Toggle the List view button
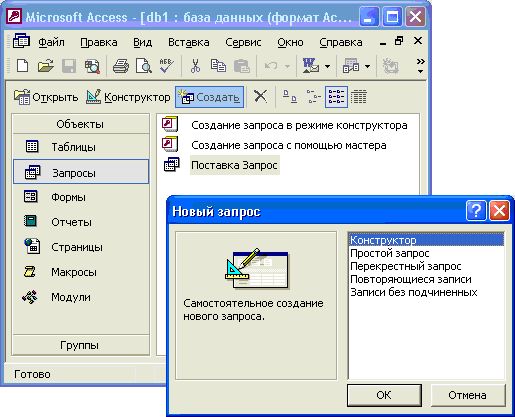The height and width of the screenshot is (417, 515). point(336,97)
